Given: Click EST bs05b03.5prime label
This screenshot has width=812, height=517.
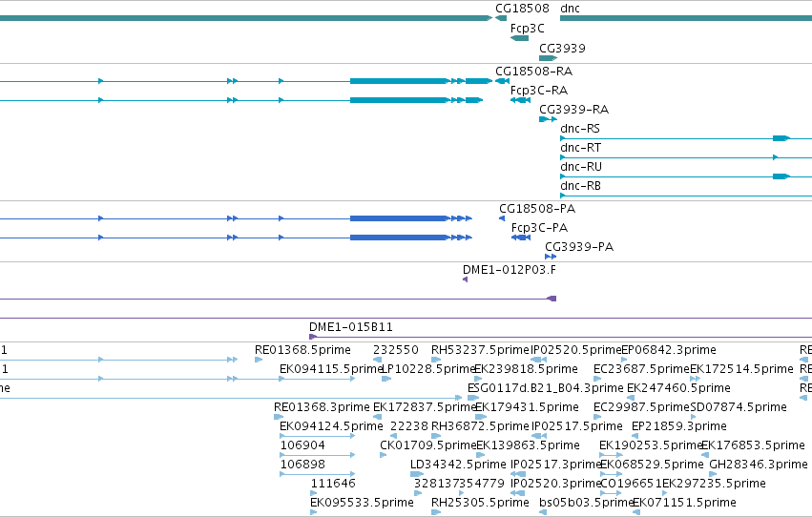Looking at the screenshot, I should coord(586,504).
